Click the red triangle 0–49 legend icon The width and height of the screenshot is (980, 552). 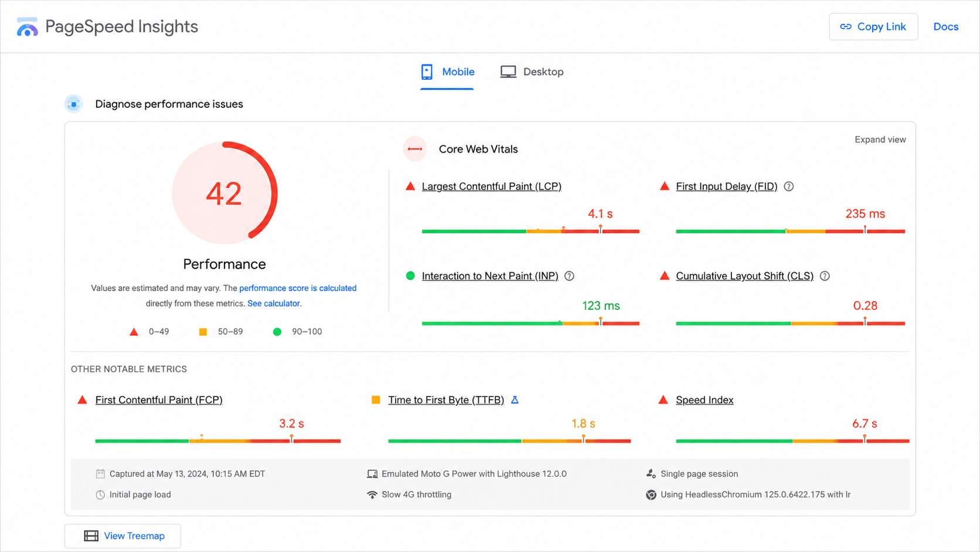[134, 332]
